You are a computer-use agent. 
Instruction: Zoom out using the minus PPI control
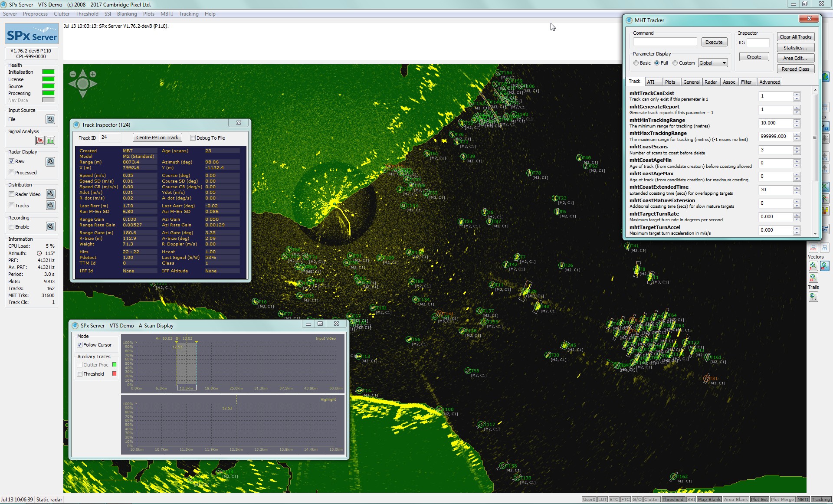tap(73, 74)
